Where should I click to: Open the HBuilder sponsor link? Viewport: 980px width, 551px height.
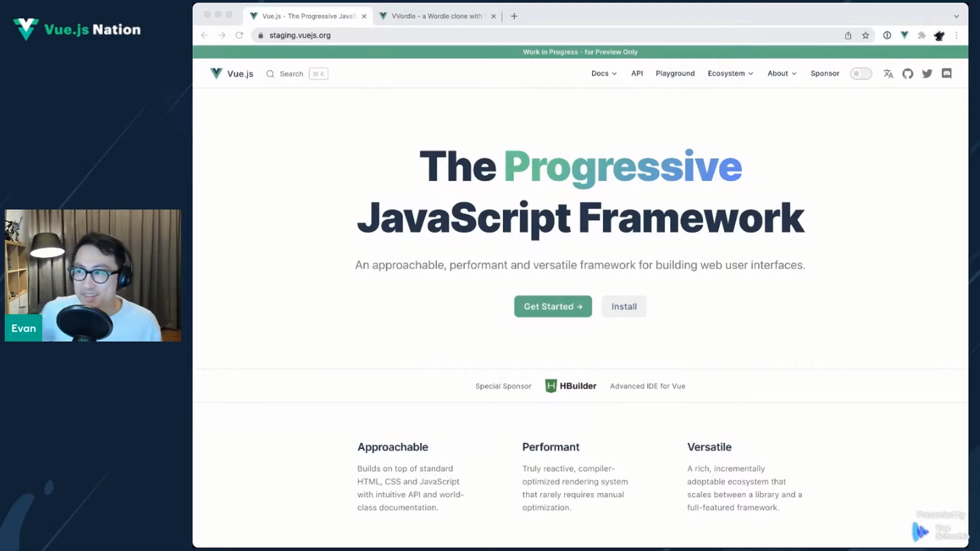pyautogui.click(x=571, y=386)
